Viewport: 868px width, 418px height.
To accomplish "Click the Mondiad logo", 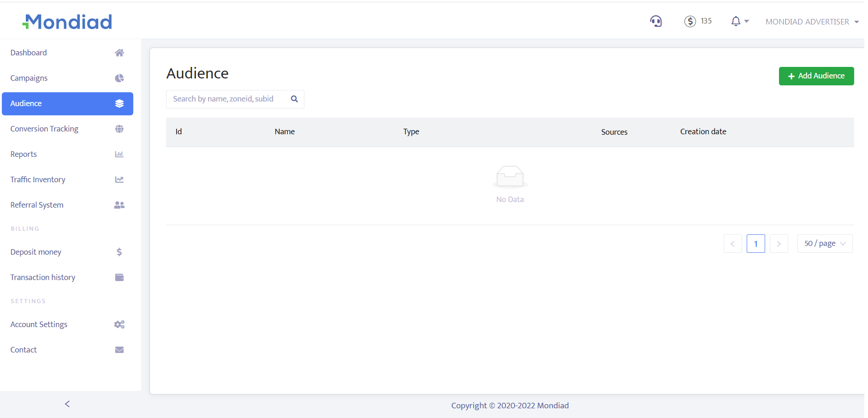I will [x=67, y=22].
